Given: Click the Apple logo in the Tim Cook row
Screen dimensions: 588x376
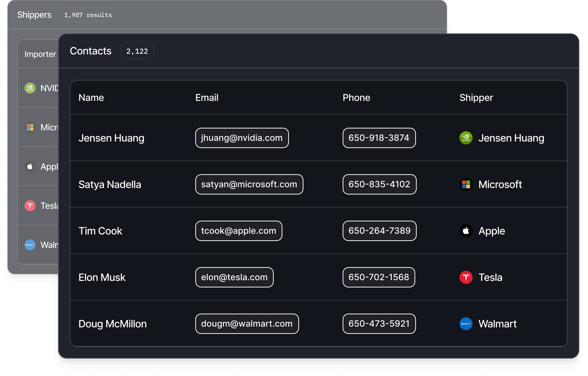Looking at the screenshot, I should coord(466,231).
